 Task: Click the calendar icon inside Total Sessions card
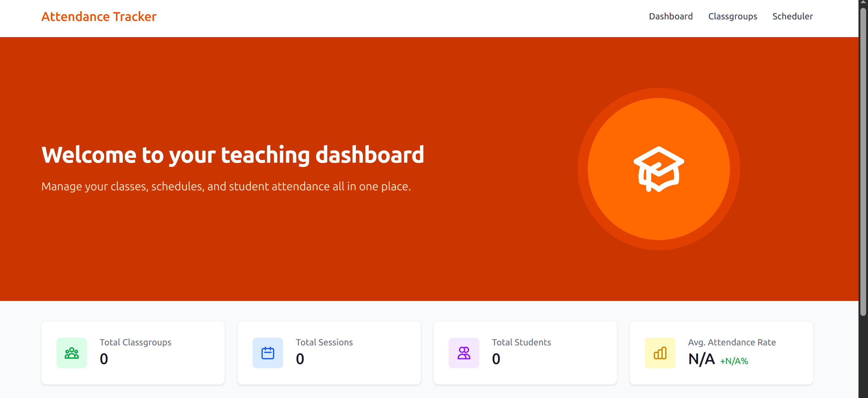[268, 353]
